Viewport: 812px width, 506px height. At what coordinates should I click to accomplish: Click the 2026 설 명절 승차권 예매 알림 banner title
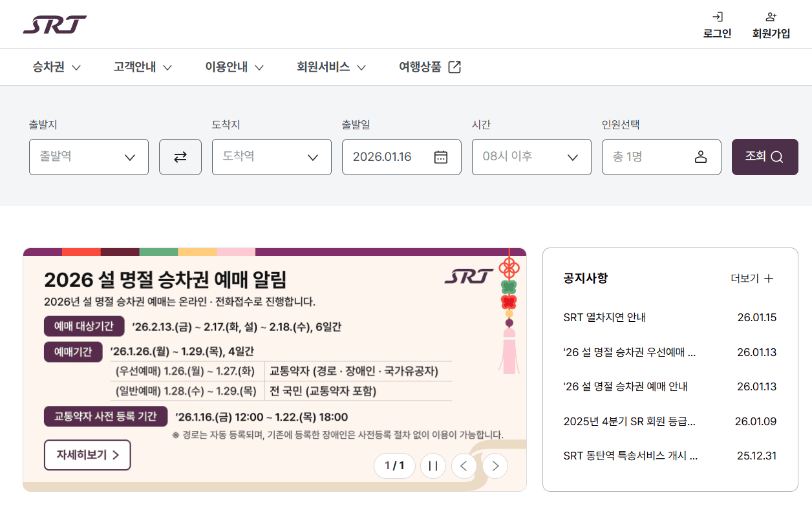click(x=166, y=280)
